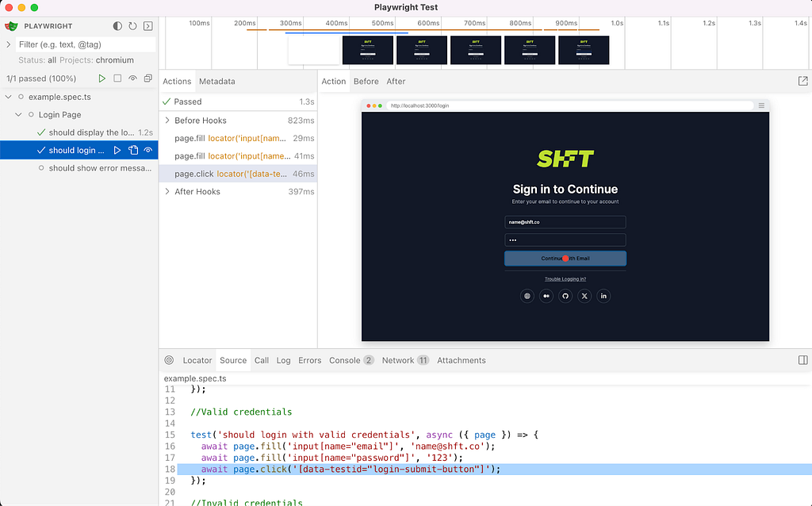Switch to the After snapshot tab
Viewport: 812px width, 506px height.
point(396,82)
